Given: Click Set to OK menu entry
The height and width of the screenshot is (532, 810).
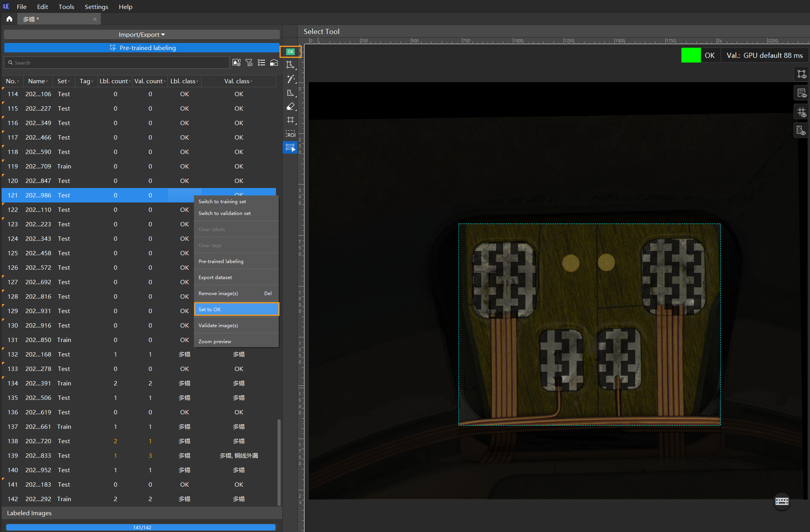Looking at the screenshot, I should pos(237,309).
